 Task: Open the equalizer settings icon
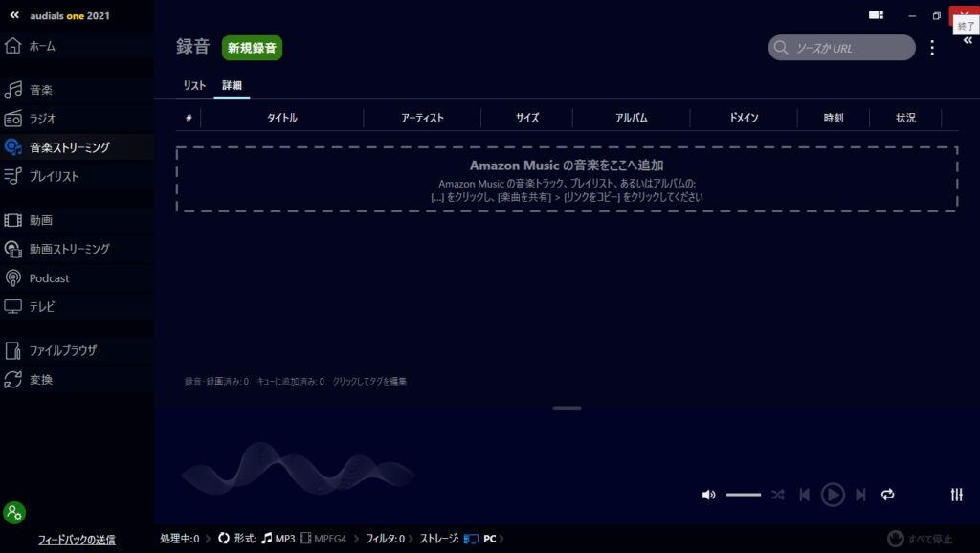tap(956, 495)
